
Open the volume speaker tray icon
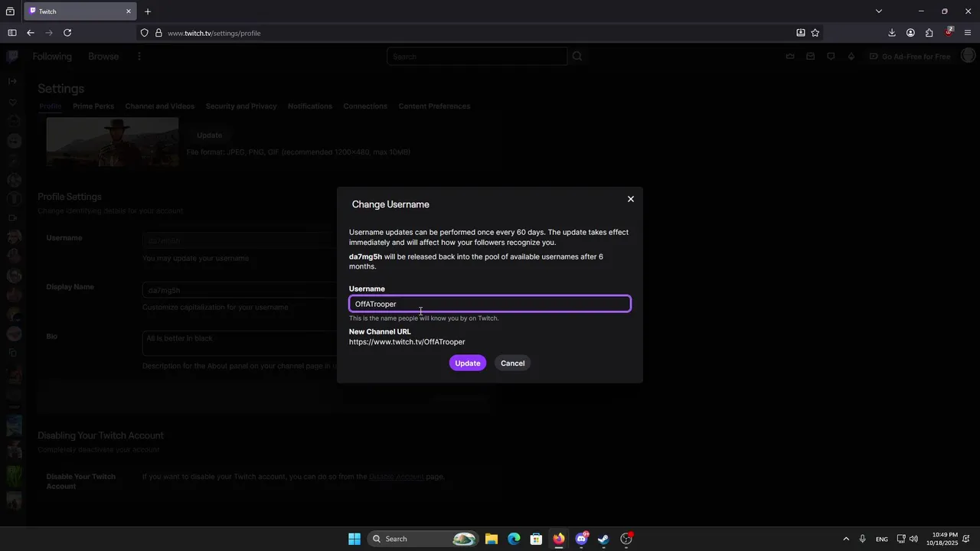[913, 539]
